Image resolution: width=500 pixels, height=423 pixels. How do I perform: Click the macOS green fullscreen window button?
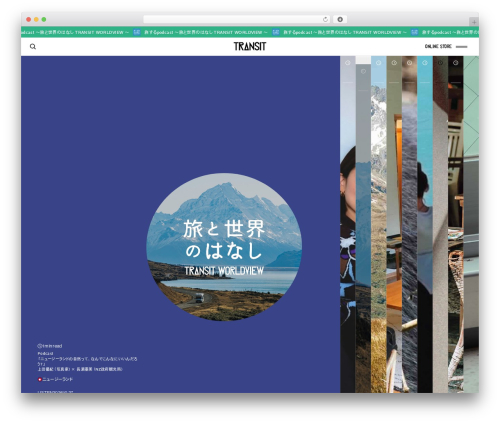pyautogui.click(x=44, y=19)
